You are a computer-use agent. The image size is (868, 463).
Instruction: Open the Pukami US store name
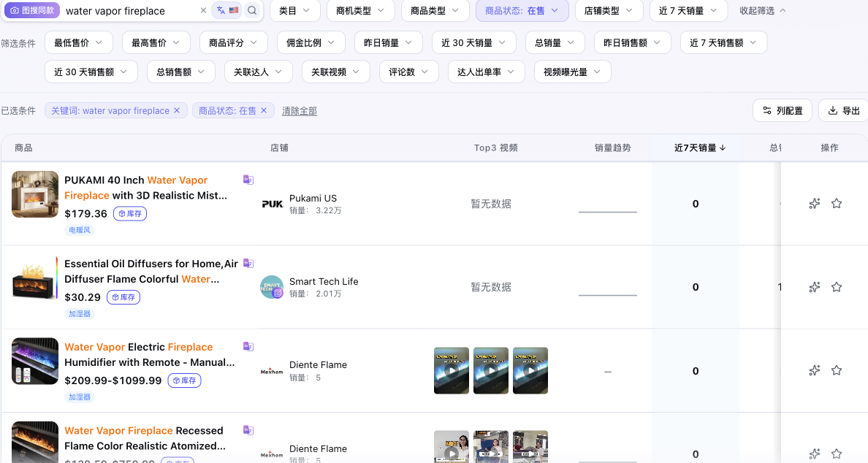point(313,198)
